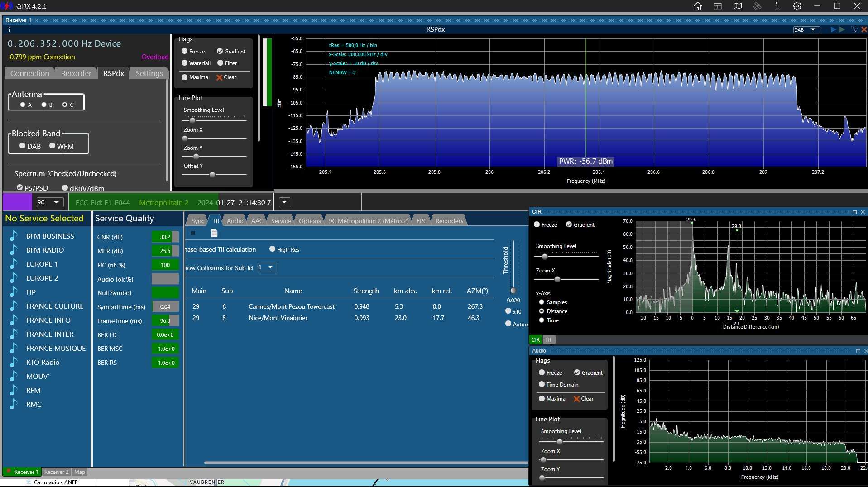
Task: Switch to the AAC tab
Action: pos(257,221)
